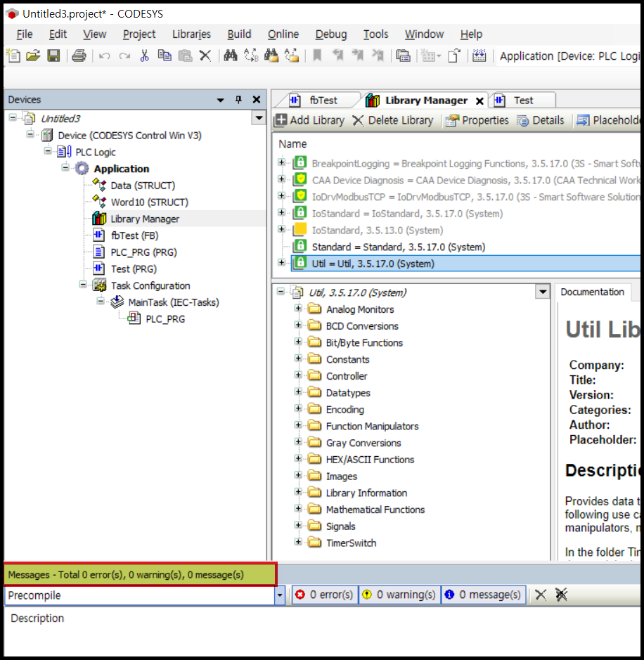Expand the TimerSwitch folder
644x660 pixels.
298,542
